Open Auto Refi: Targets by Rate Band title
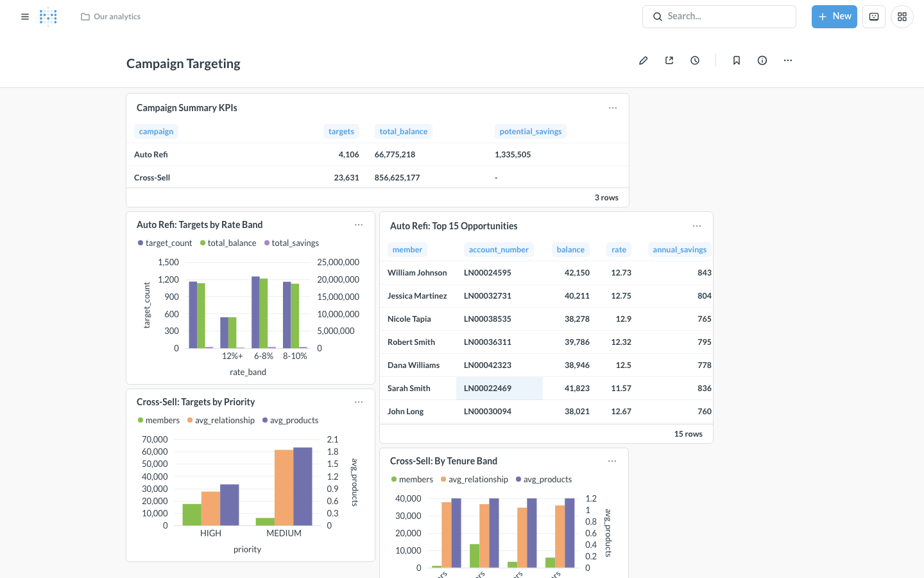 coord(200,225)
